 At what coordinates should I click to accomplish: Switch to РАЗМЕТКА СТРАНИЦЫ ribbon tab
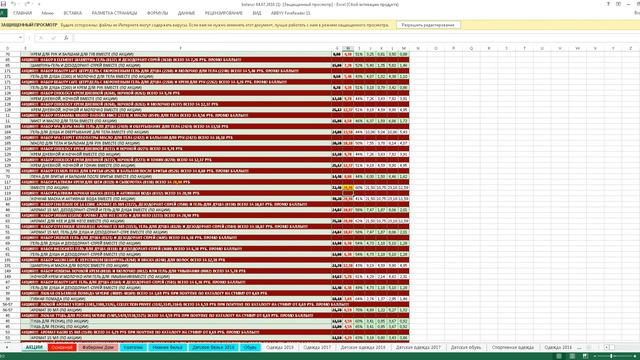(114, 13)
